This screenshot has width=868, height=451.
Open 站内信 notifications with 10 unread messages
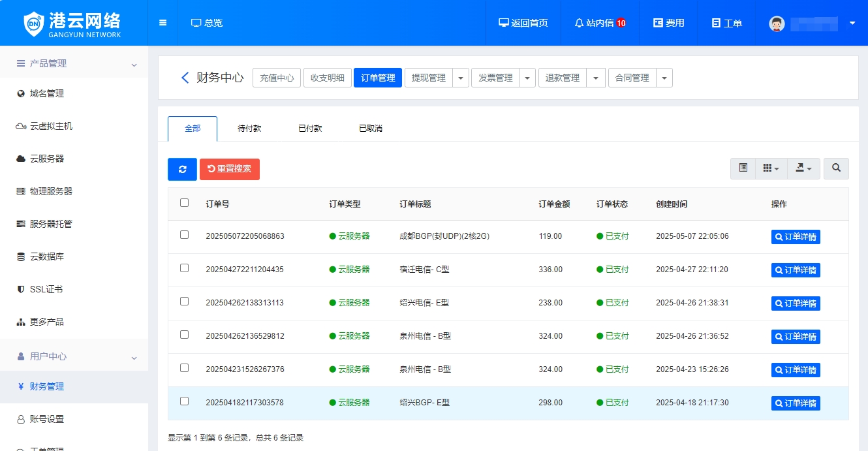[598, 22]
